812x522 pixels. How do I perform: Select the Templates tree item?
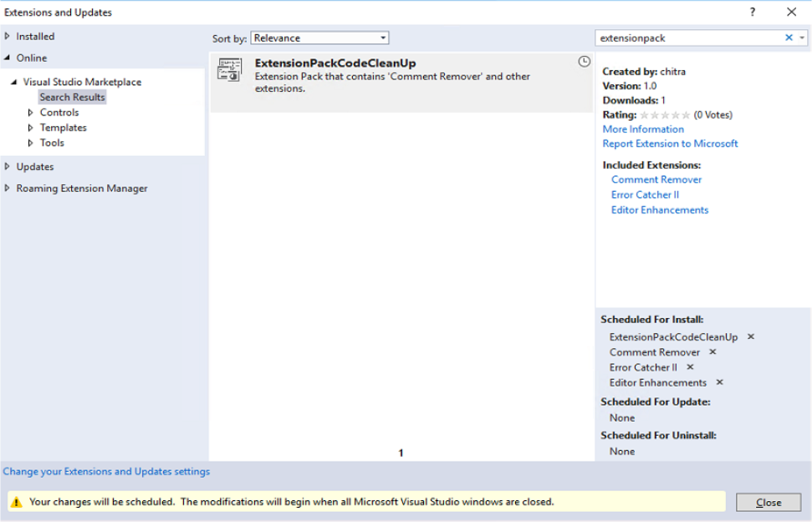pos(64,127)
